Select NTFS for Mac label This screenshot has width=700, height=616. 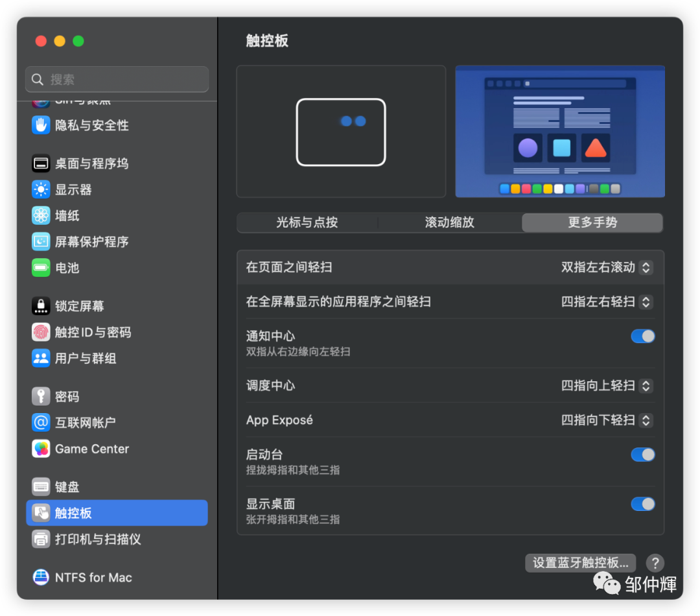click(93, 578)
